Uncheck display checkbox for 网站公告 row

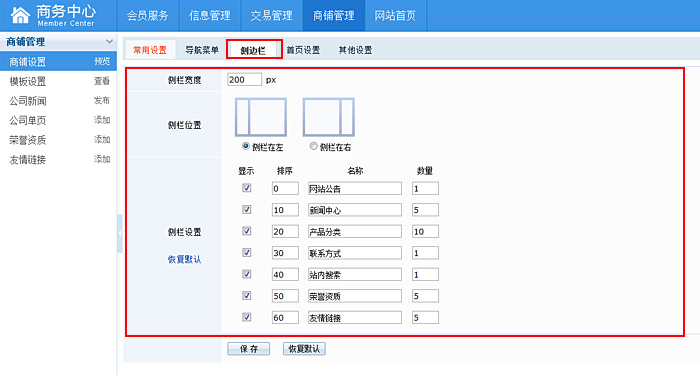coord(246,188)
